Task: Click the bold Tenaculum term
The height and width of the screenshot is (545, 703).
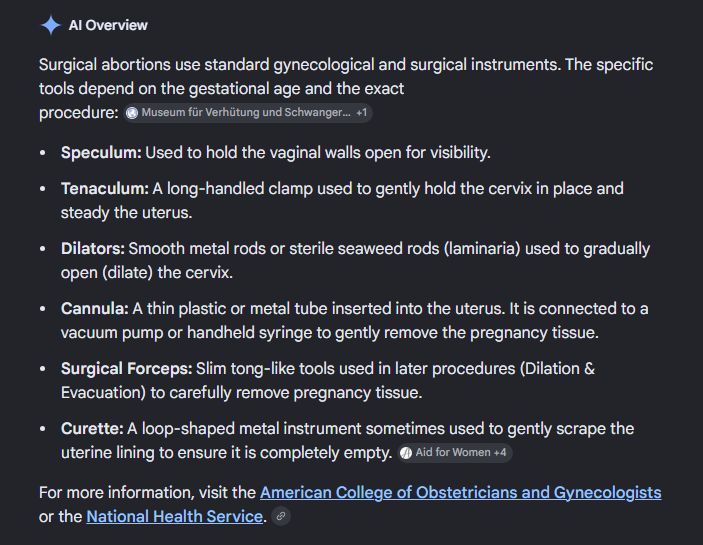Action: pos(105,189)
